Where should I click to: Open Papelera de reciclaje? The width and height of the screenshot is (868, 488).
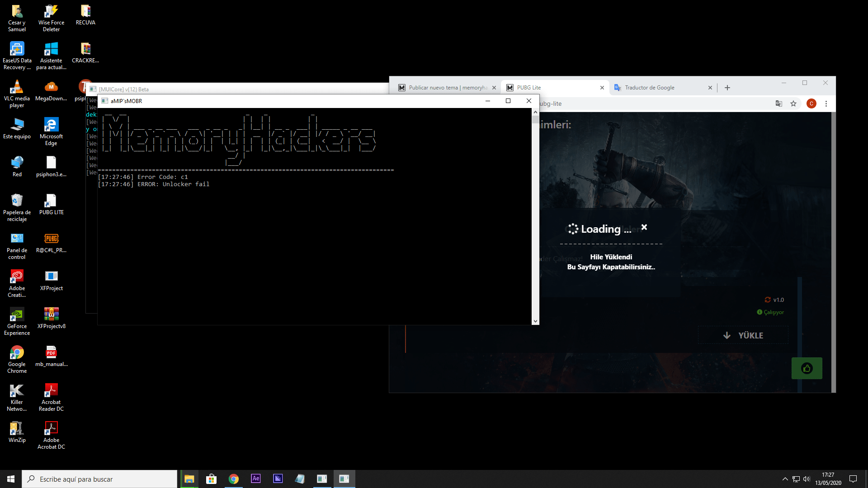[x=17, y=208]
